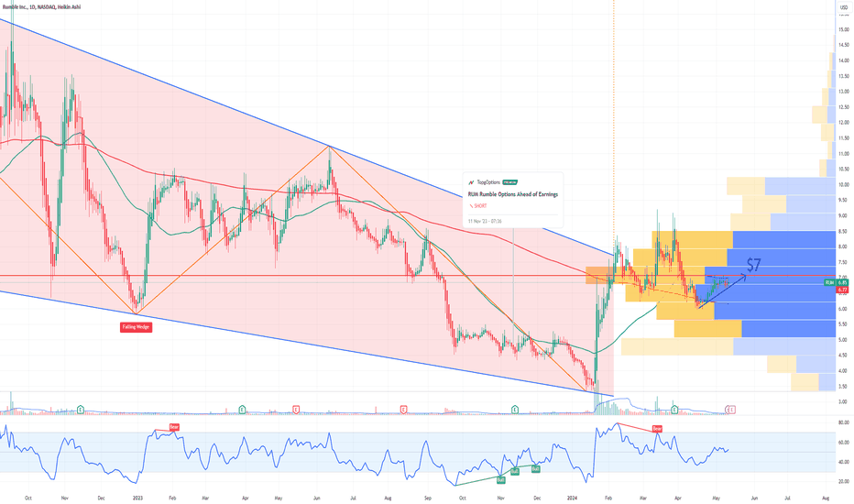Click the red SHORT tag on idea card
The image size is (854, 504).
[477, 206]
